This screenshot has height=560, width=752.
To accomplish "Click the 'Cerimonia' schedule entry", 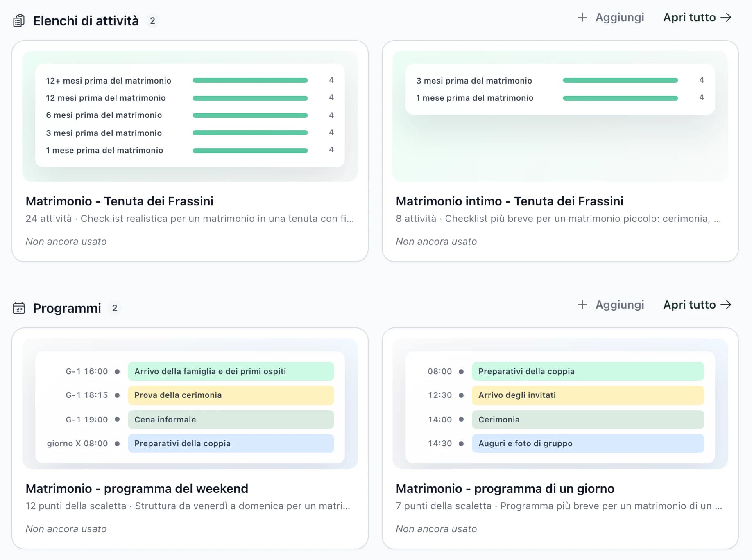I will (x=588, y=420).
